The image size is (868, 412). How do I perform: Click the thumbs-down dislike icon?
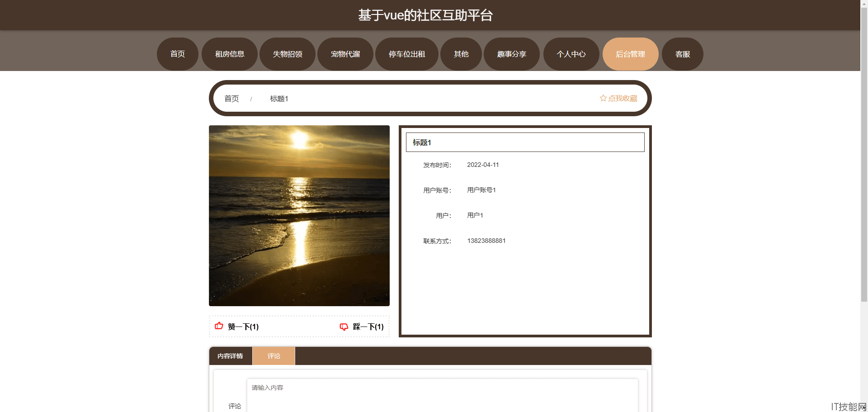click(x=344, y=327)
